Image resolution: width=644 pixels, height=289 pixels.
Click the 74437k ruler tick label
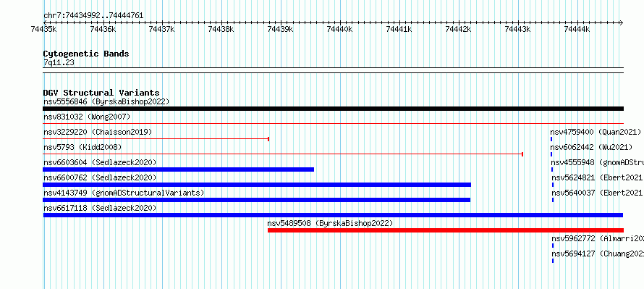coord(162,29)
